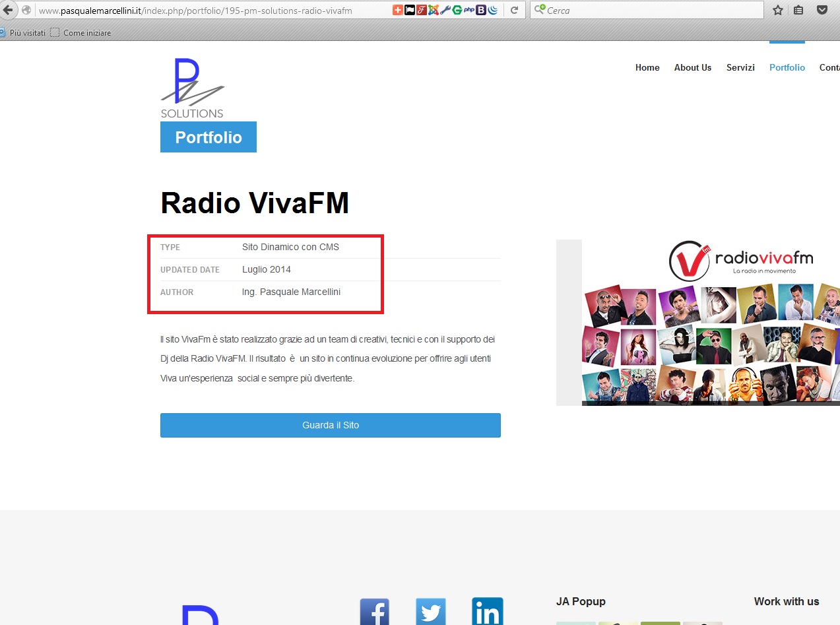The height and width of the screenshot is (625, 840).
Task: Click the purple Bootstrap B icon
Action: [481, 10]
